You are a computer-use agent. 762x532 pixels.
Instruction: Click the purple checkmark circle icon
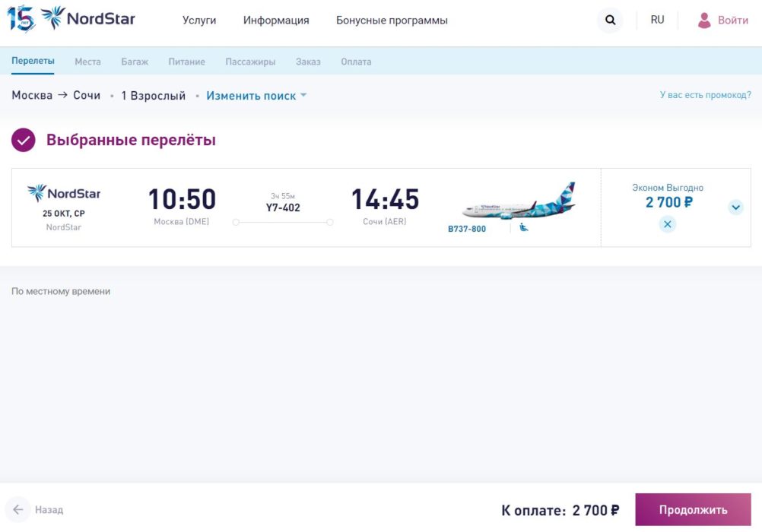[x=24, y=140]
